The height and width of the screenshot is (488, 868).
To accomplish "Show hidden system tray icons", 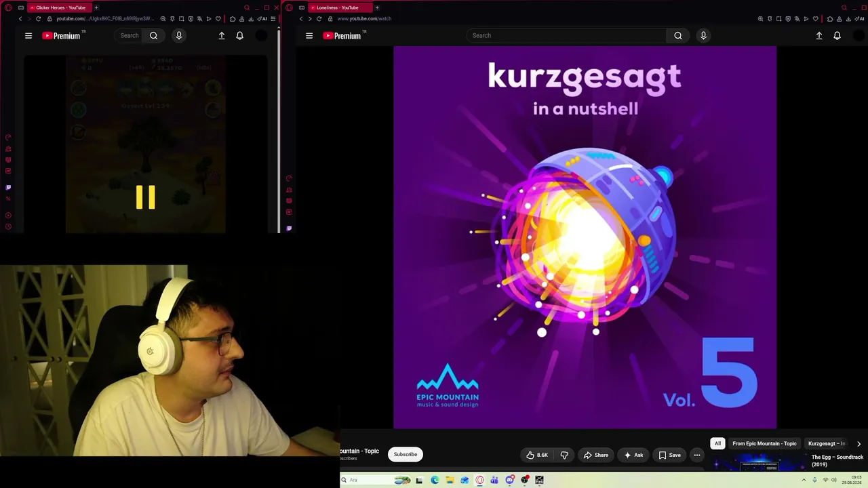I will [804, 480].
